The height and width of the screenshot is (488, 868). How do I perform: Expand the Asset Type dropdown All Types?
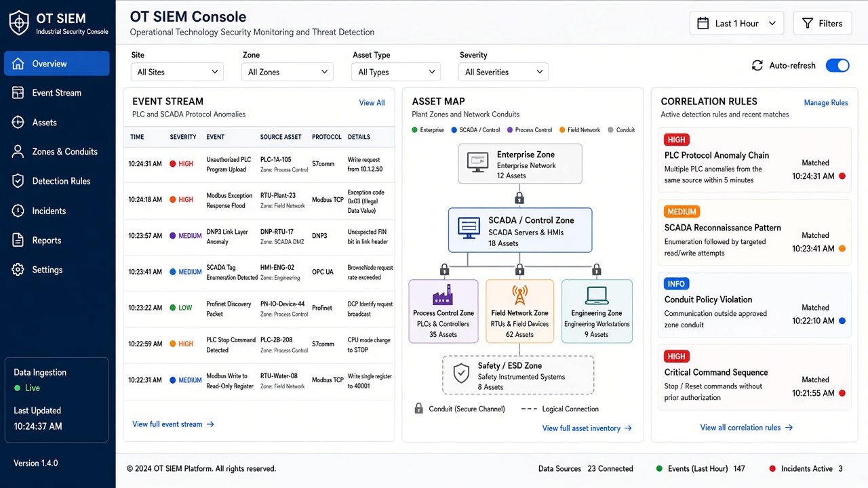(x=396, y=72)
